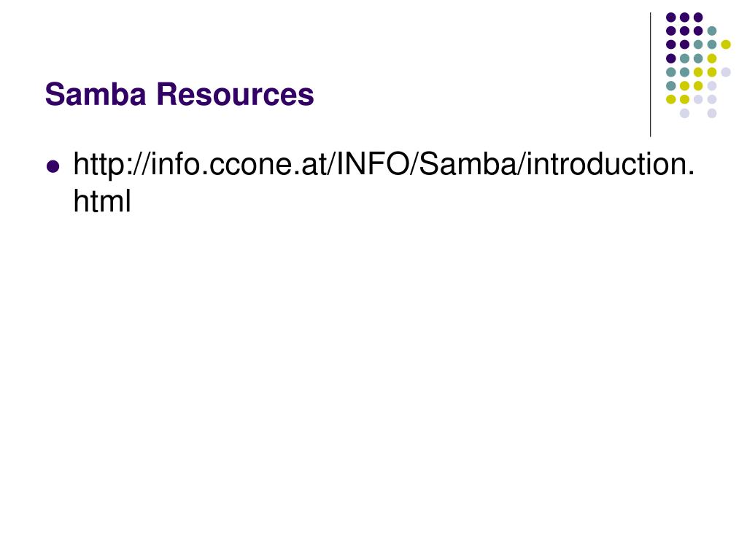Click the lavender dot ending the fifth dot row

[x=726, y=72]
